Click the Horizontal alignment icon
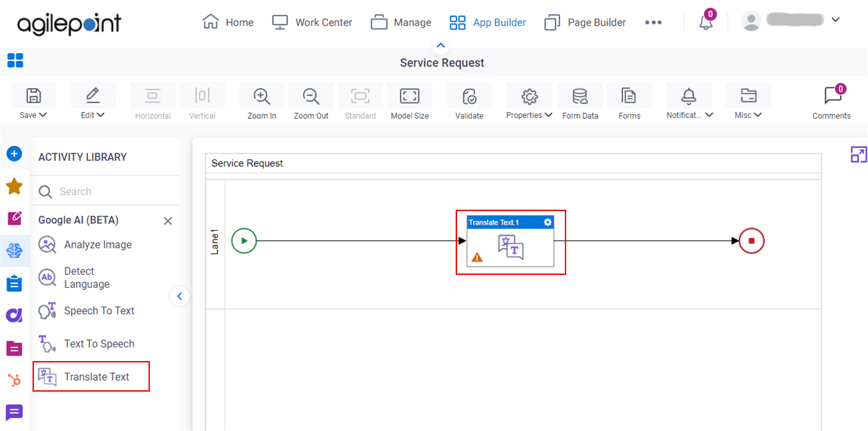Image resolution: width=868 pixels, height=431 pixels. pos(153,96)
